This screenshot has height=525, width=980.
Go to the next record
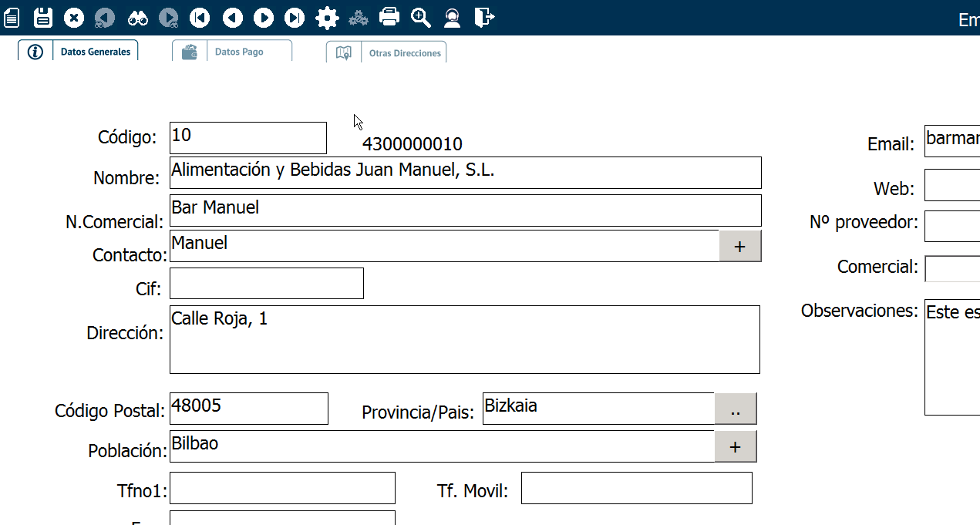[x=264, y=17]
